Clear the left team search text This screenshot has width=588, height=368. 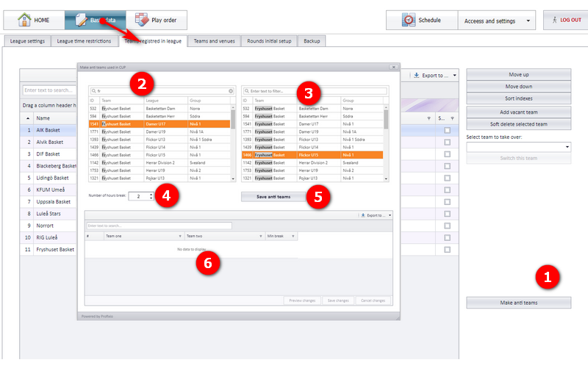231,90
